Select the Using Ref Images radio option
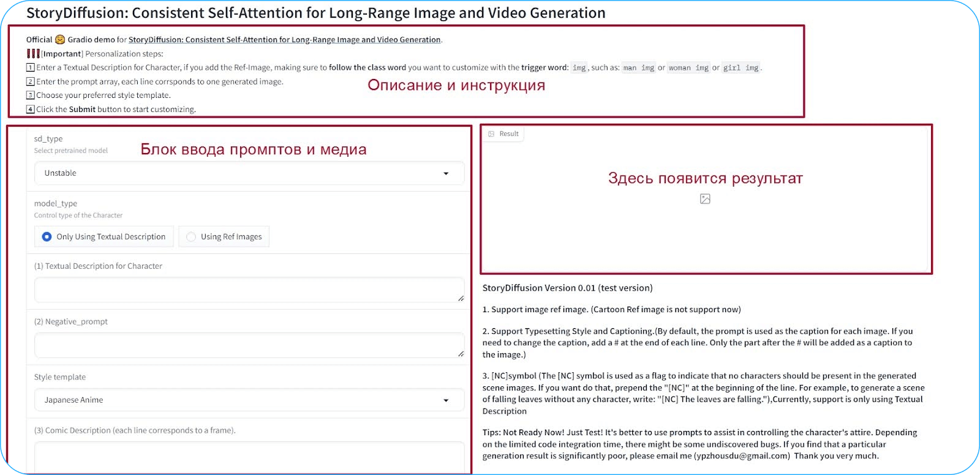Viewport: 980px width, 475px height. tap(224, 237)
